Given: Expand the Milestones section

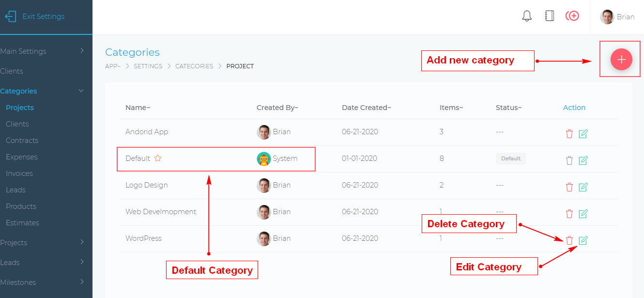Looking at the screenshot, I should [18, 282].
